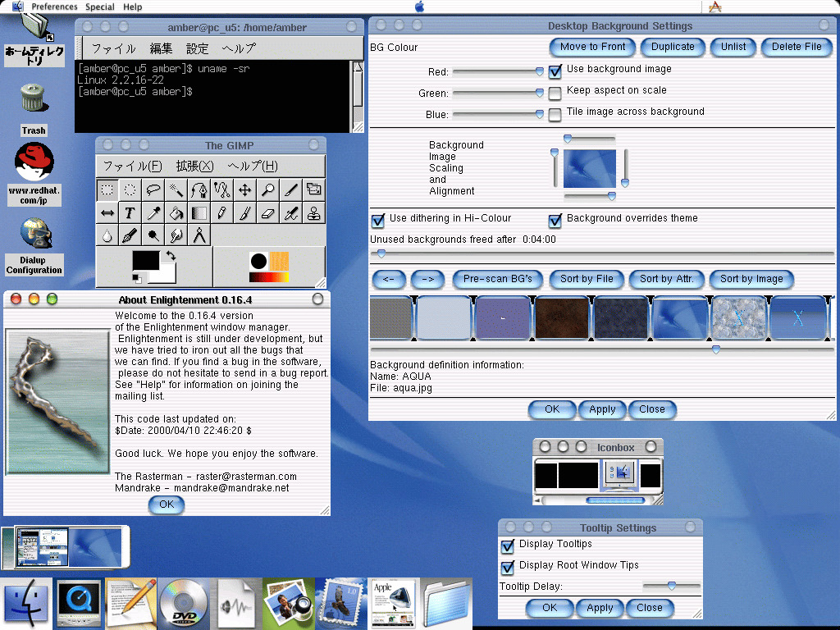Select the Move tool with four arrows

click(x=245, y=189)
